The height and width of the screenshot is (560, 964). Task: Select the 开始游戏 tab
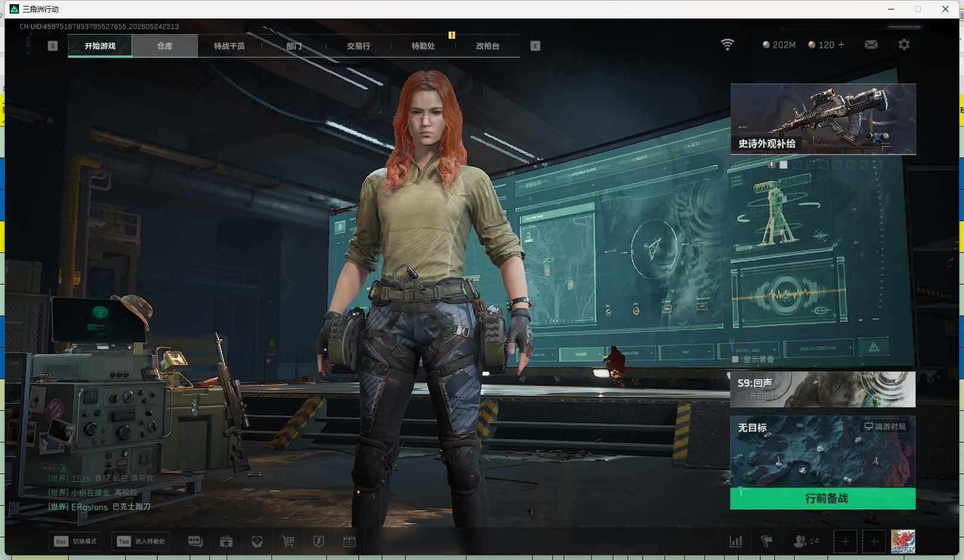(x=100, y=46)
